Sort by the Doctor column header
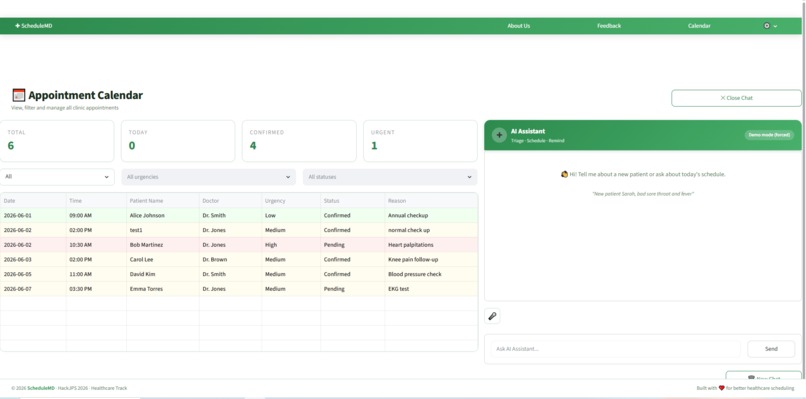Viewport: 806px width, 399px height. tap(230, 201)
